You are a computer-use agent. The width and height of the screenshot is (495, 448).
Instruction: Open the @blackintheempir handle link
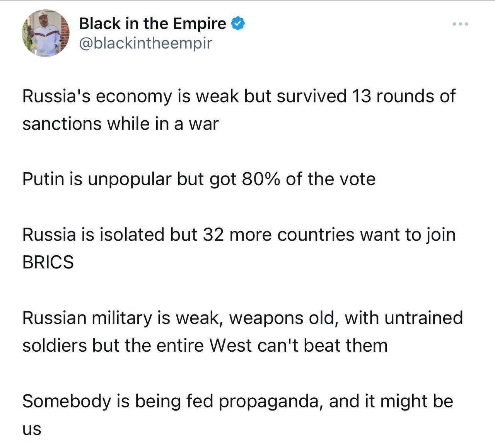(145, 43)
